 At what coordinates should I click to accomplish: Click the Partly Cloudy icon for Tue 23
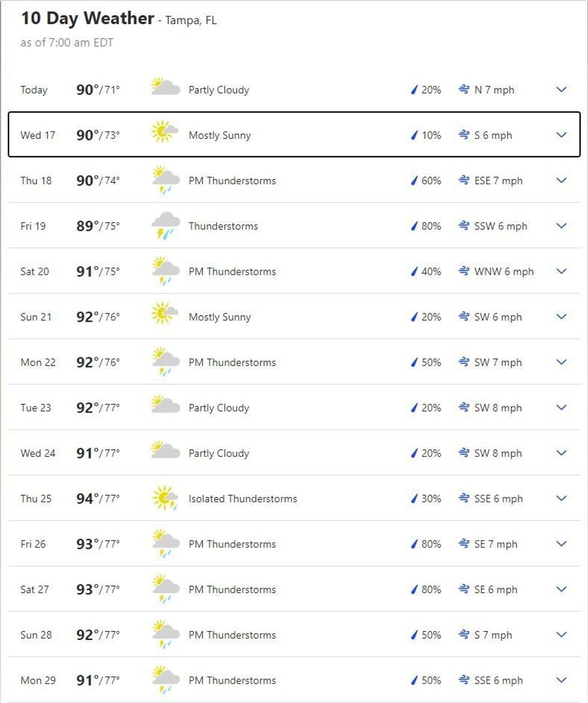[165, 406]
